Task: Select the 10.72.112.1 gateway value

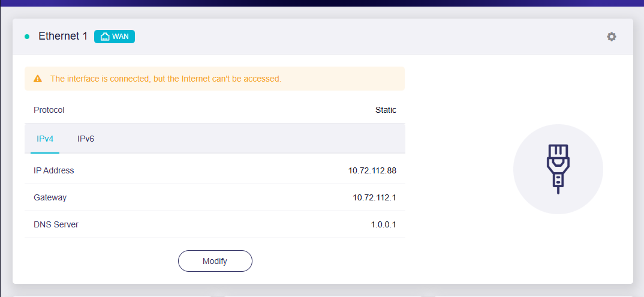Action: point(374,197)
